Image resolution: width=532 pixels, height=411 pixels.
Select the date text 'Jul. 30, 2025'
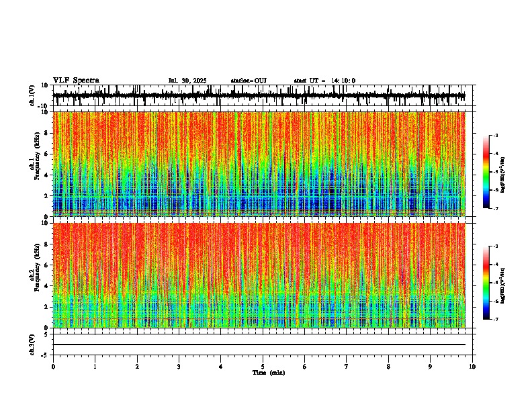tap(187, 81)
